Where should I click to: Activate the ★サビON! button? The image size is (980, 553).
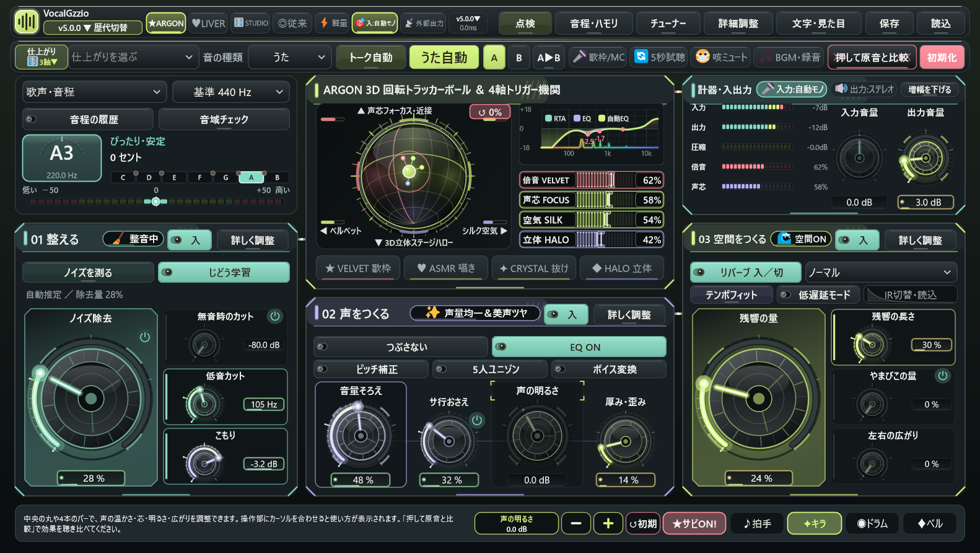tap(694, 523)
